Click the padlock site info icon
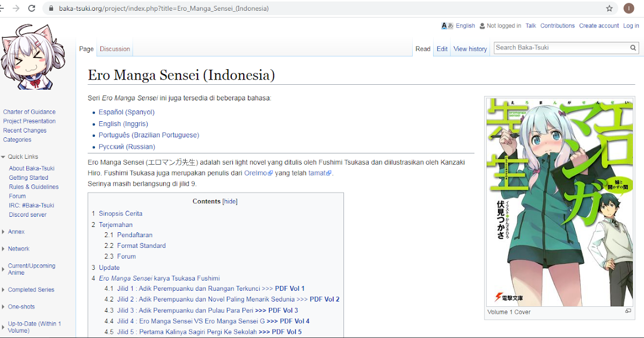The width and height of the screenshot is (644, 338). coord(51,9)
